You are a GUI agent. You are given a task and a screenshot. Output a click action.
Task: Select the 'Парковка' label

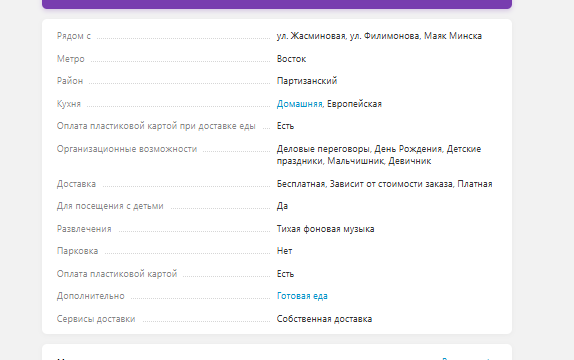[x=78, y=251]
